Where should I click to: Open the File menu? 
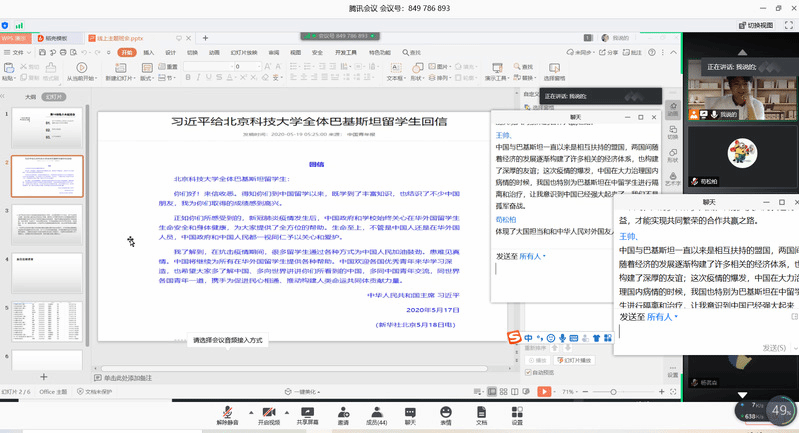point(18,52)
